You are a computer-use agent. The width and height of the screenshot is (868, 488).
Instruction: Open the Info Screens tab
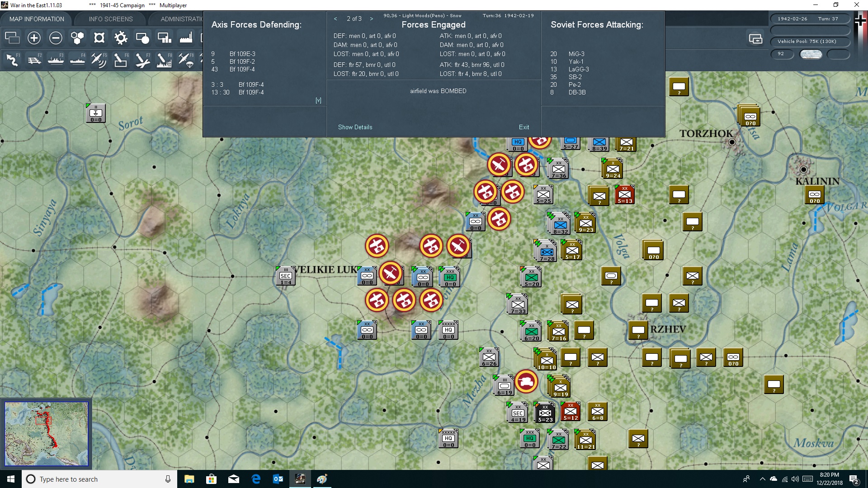pyautogui.click(x=111, y=19)
